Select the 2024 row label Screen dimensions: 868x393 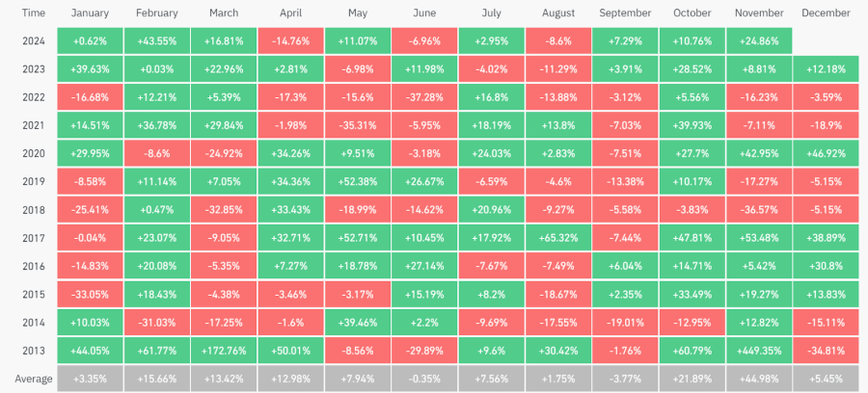pyautogui.click(x=33, y=40)
